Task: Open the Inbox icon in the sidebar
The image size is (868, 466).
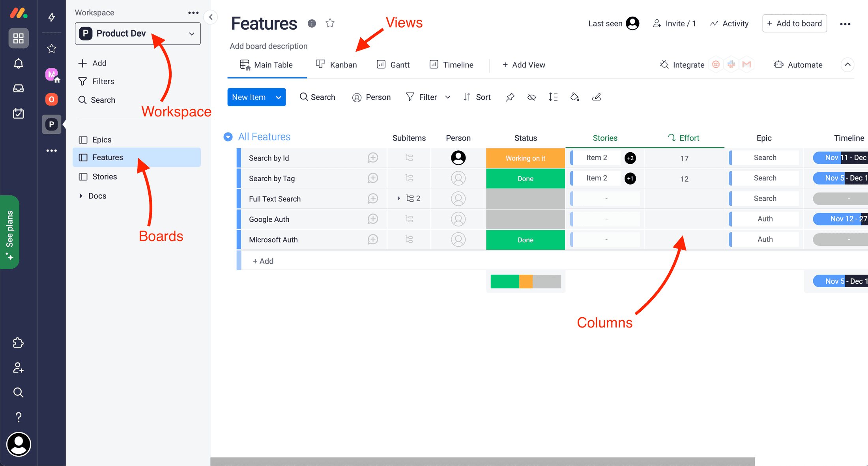Action: click(x=18, y=88)
